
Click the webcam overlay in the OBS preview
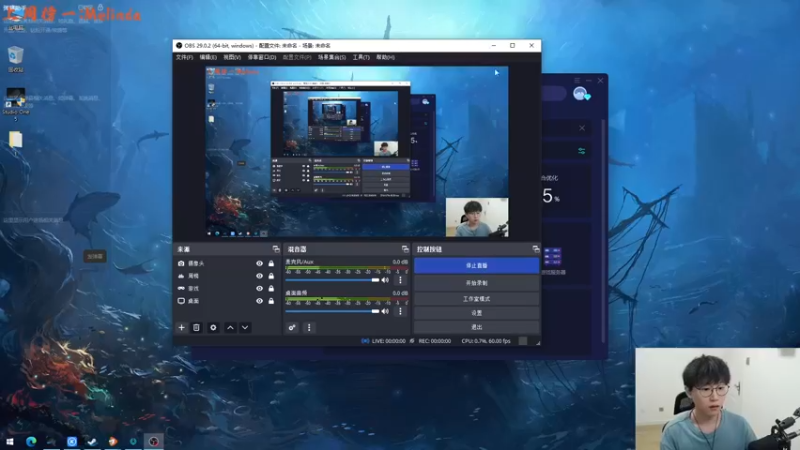tap(477, 217)
